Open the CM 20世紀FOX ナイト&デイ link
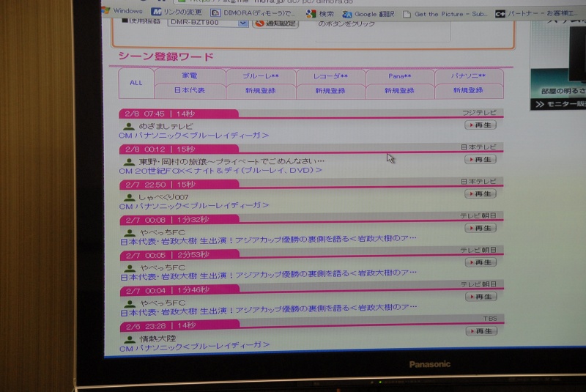The width and height of the screenshot is (586, 392). (220, 171)
